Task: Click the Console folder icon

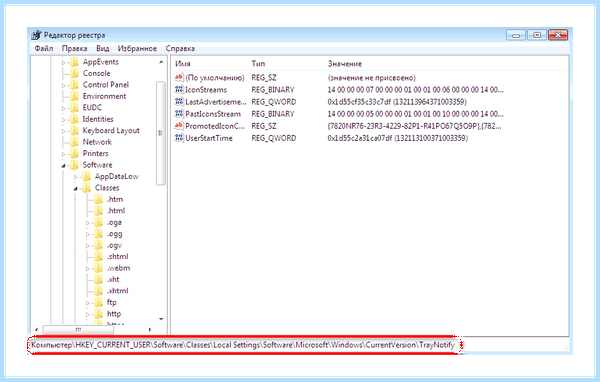Action: (75, 73)
